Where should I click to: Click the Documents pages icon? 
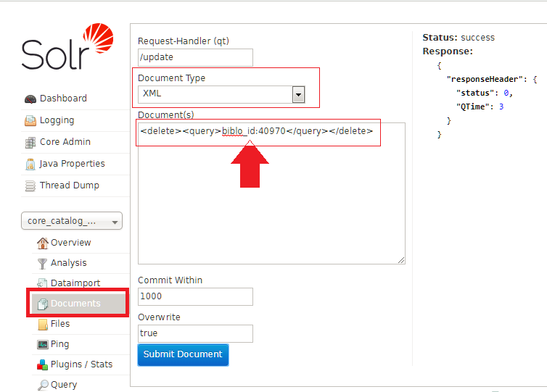43,304
